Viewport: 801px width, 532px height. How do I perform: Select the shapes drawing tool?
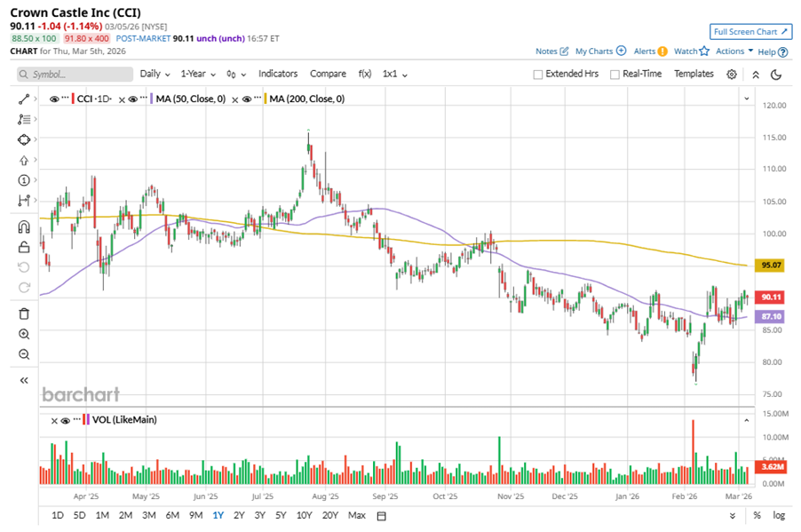pyautogui.click(x=24, y=139)
